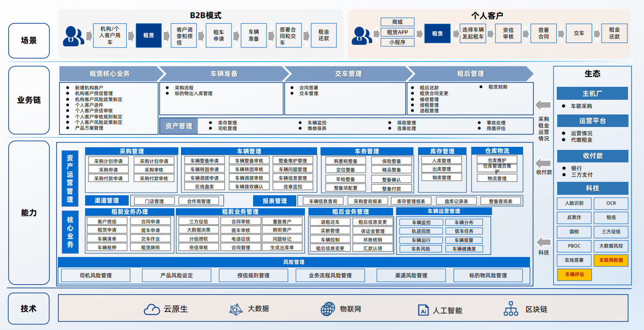Select the 收付款 ecosystem header
Screen dimensions: 644x330
[x=592, y=156]
